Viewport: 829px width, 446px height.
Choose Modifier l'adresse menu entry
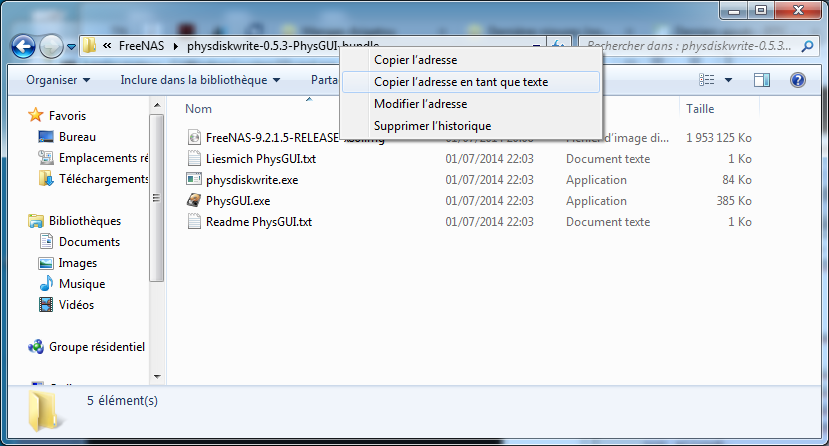click(x=420, y=104)
